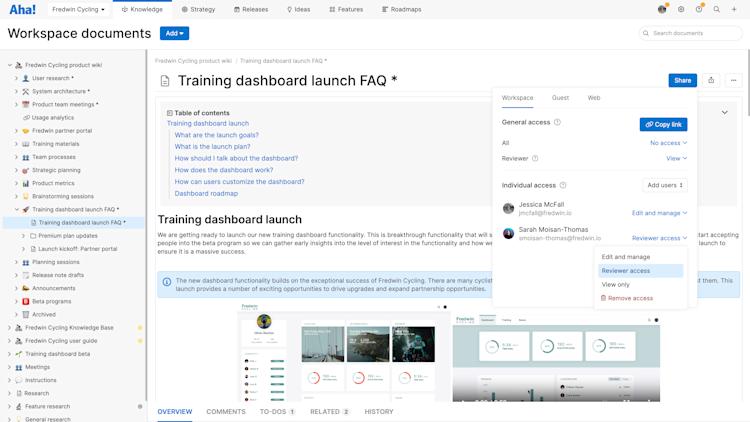Click the Usage analytics link icon

coord(26,118)
